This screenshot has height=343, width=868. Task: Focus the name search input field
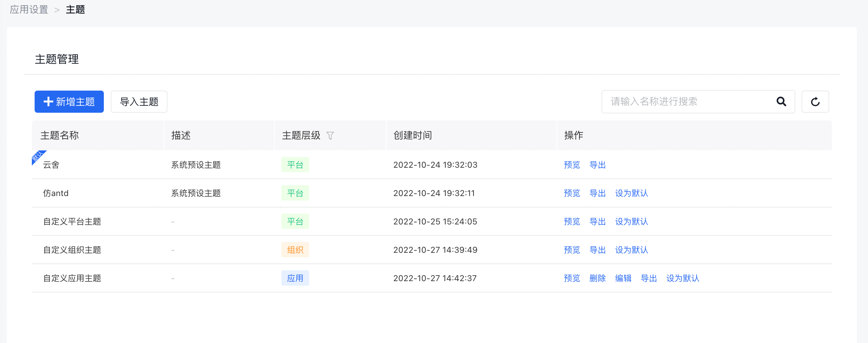pyautogui.click(x=689, y=102)
